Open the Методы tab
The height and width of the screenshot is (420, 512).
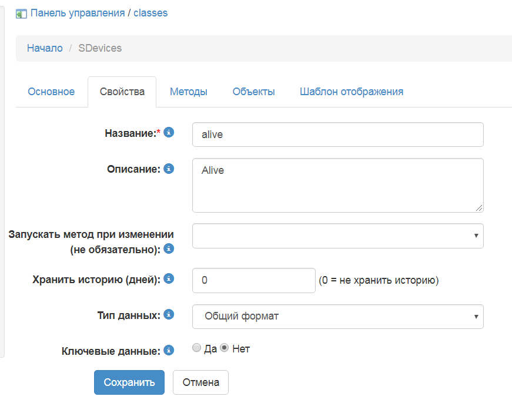pos(188,92)
